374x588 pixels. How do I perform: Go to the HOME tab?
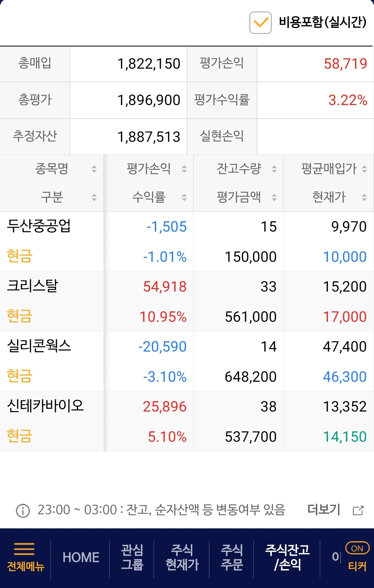[x=81, y=557]
